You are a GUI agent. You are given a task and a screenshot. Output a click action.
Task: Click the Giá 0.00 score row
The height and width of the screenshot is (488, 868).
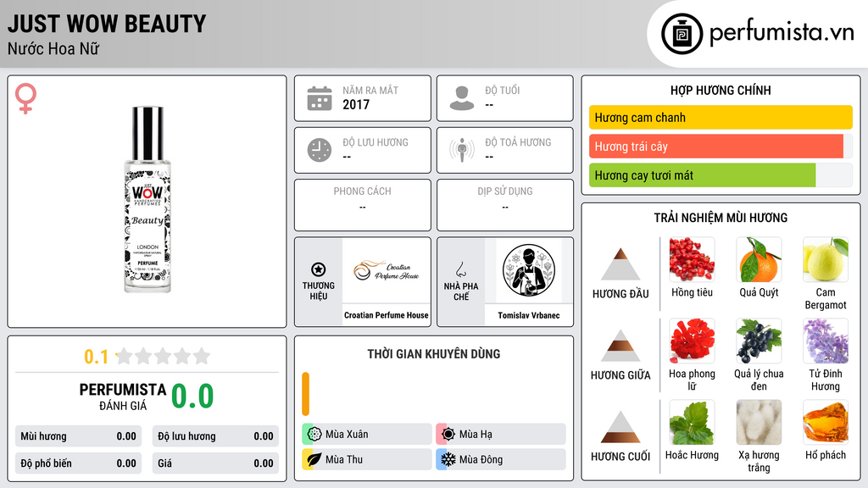(215, 463)
